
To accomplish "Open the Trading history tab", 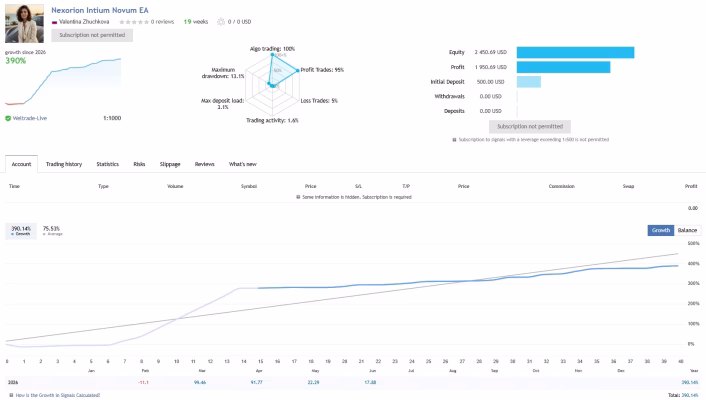I will [x=64, y=164].
